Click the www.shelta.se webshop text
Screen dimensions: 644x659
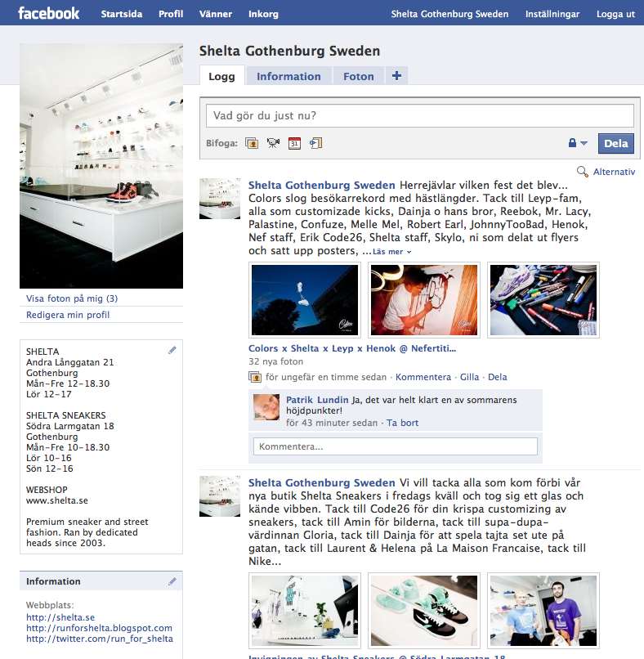57,500
